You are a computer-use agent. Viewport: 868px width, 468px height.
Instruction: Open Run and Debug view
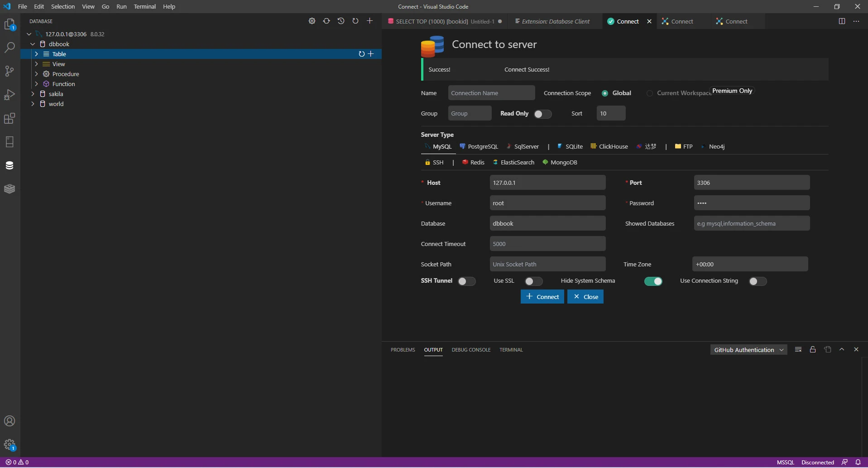click(x=10, y=95)
